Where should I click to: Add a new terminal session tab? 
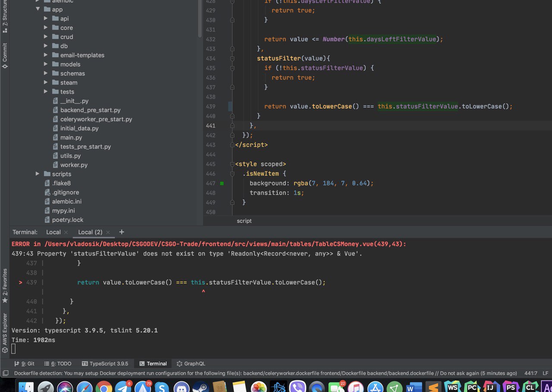tap(122, 232)
